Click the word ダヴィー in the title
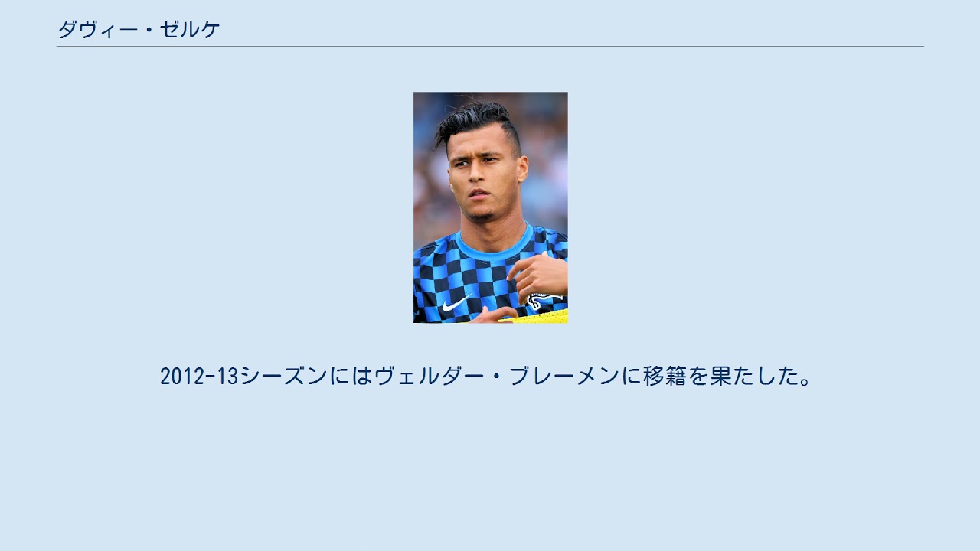980x551 pixels. pos(98,30)
